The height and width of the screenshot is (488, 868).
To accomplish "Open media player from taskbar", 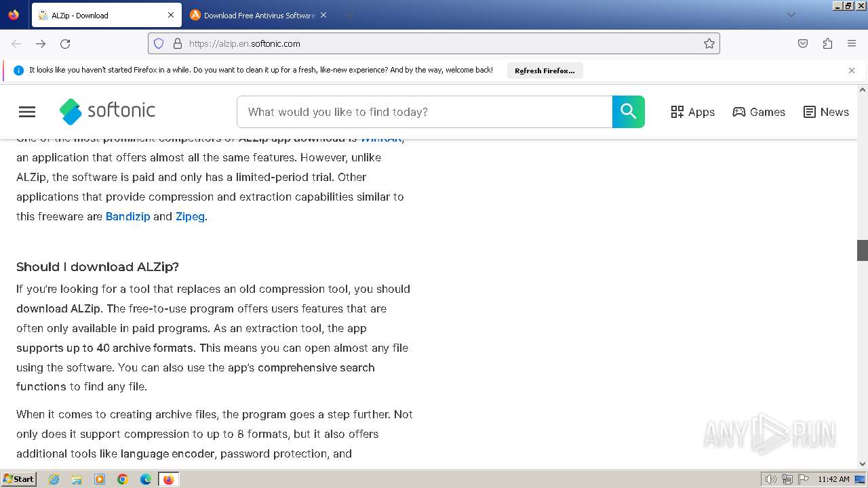I will click(100, 479).
